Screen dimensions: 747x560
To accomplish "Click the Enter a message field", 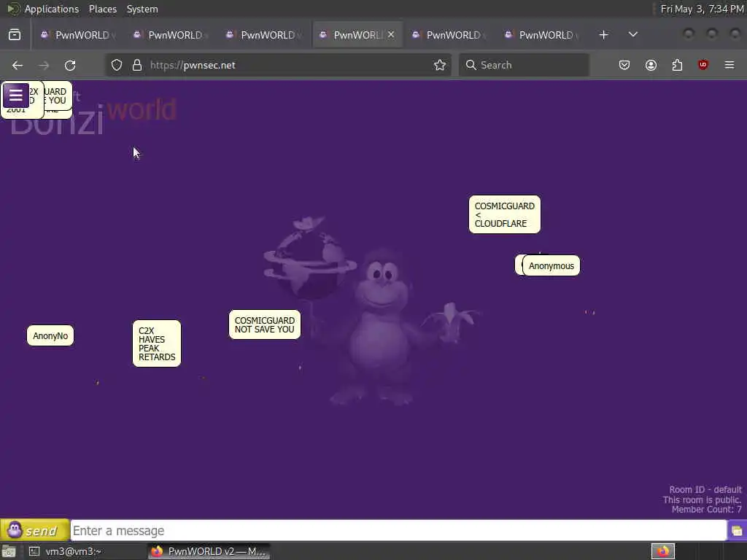I will pos(398,531).
